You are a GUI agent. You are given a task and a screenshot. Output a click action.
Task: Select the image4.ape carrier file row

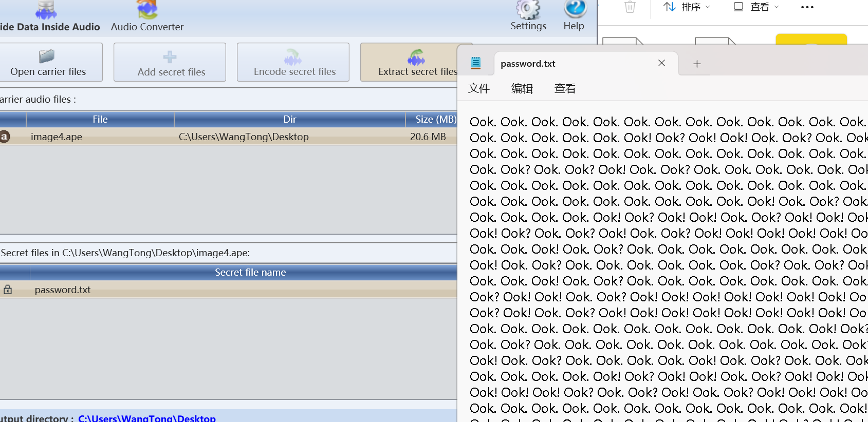click(x=228, y=137)
